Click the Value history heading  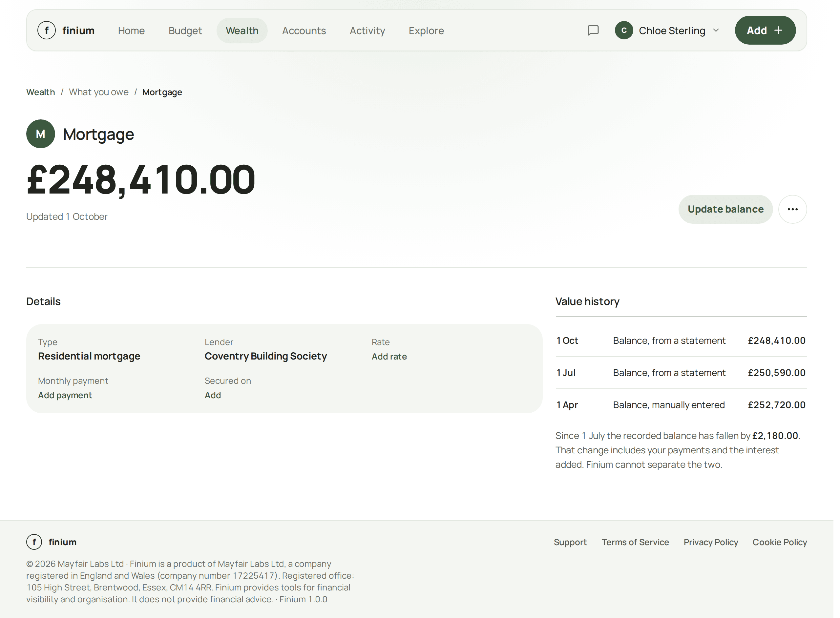click(x=587, y=301)
